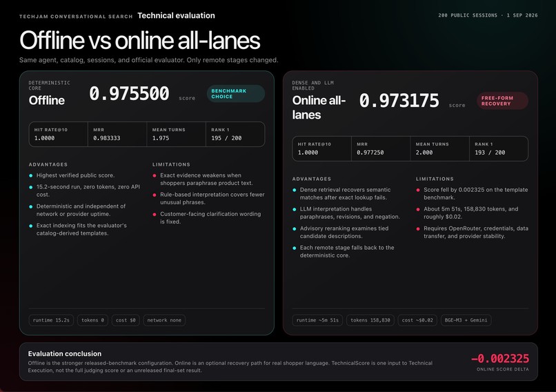
Task: Click 'Highest verified public score.' bullet
Action: pyautogui.click(x=75, y=175)
